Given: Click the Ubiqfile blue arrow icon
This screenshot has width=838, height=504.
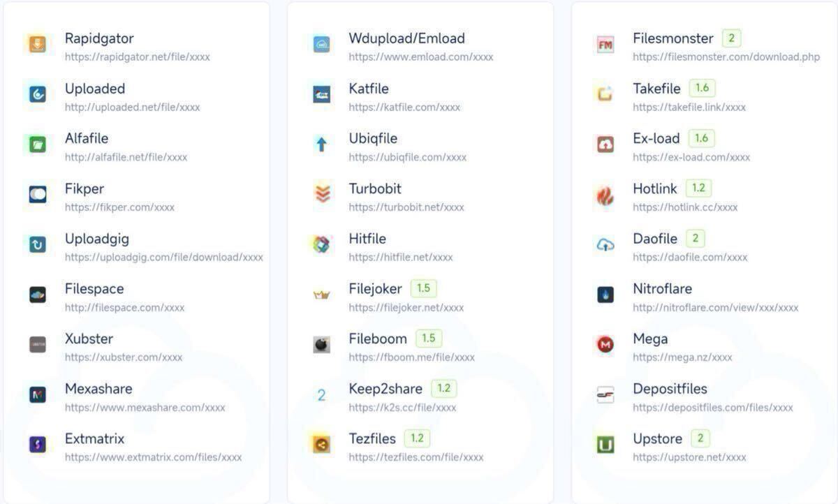Looking at the screenshot, I should pyautogui.click(x=322, y=144).
